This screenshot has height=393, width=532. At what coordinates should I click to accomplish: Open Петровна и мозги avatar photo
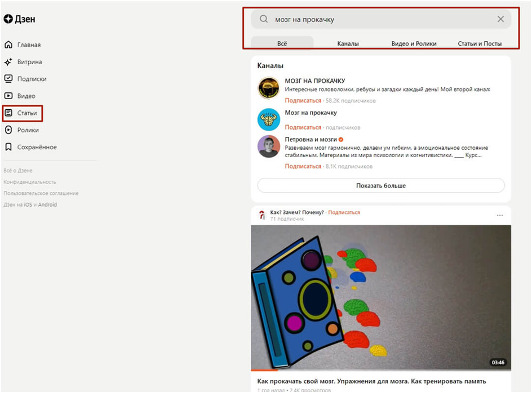pyautogui.click(x=268, y=146)
